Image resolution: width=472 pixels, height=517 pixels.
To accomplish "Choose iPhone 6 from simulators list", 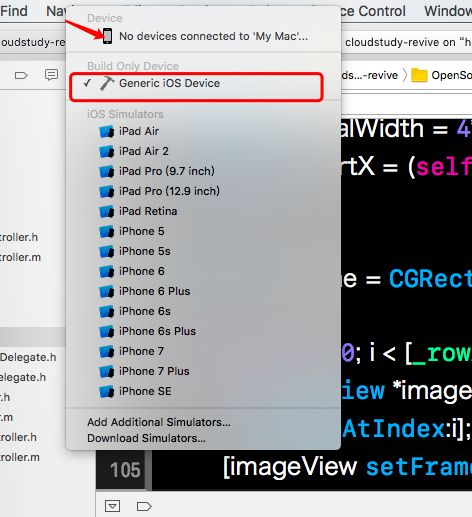I will point(203,271).
